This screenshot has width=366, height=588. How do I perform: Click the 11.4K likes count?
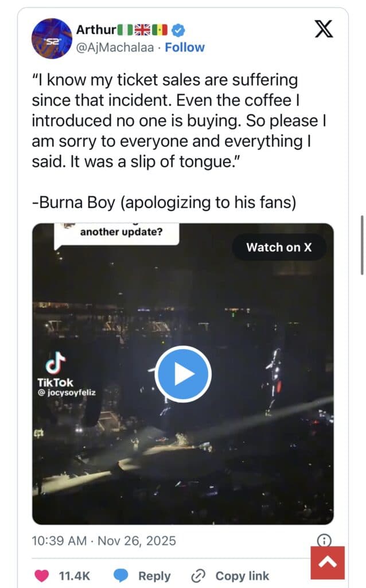tap(73, 576)
